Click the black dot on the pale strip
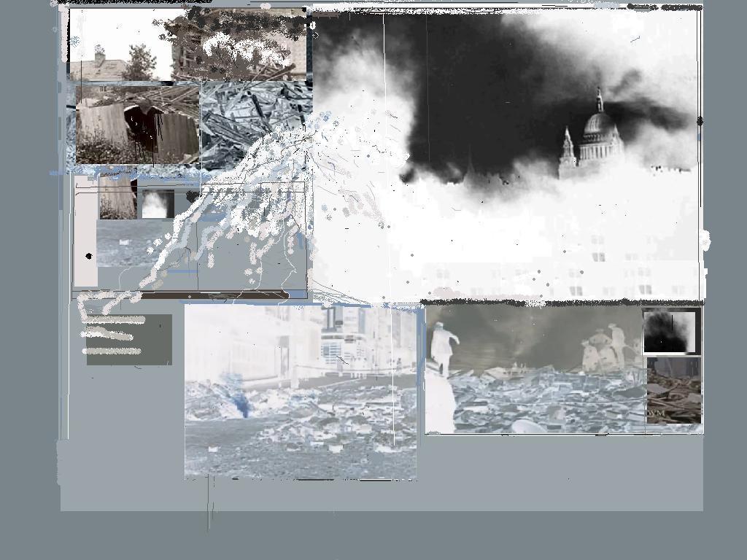This screenshot has height=560, width=747. (x=89, y=256)
